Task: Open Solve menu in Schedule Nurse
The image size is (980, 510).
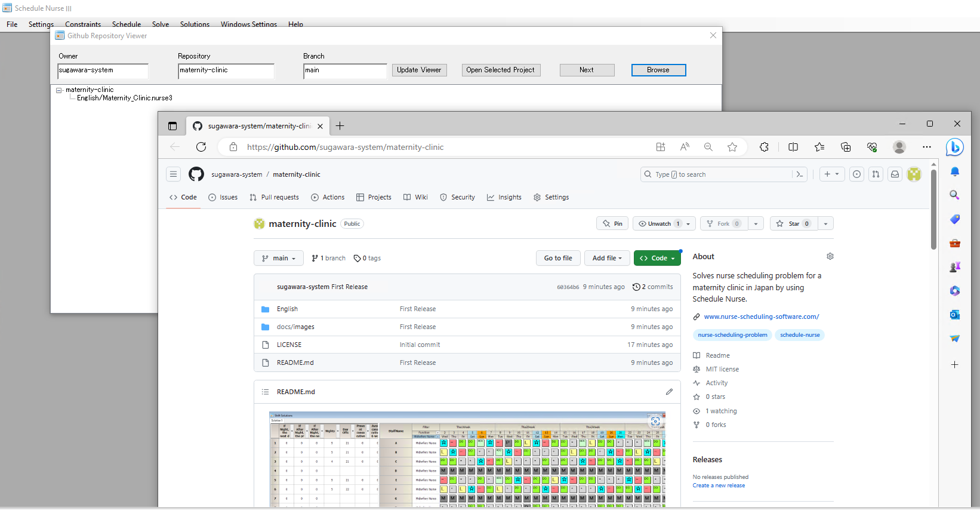Action: click(161, 24)
